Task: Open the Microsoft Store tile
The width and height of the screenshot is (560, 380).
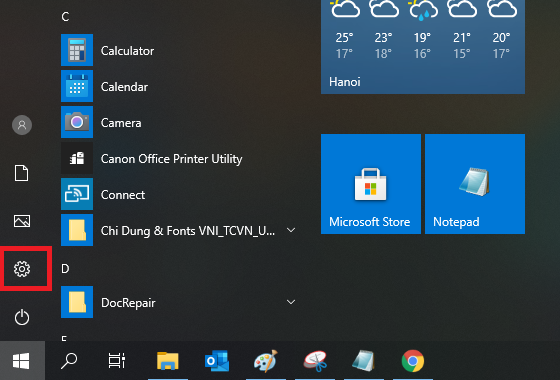Action: (371, 184)
